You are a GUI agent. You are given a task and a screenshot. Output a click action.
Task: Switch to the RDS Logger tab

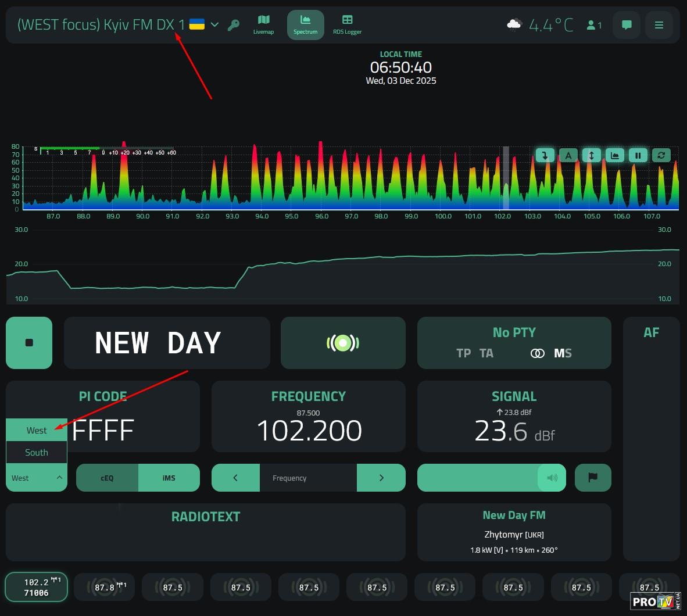[x=347, y=25]
